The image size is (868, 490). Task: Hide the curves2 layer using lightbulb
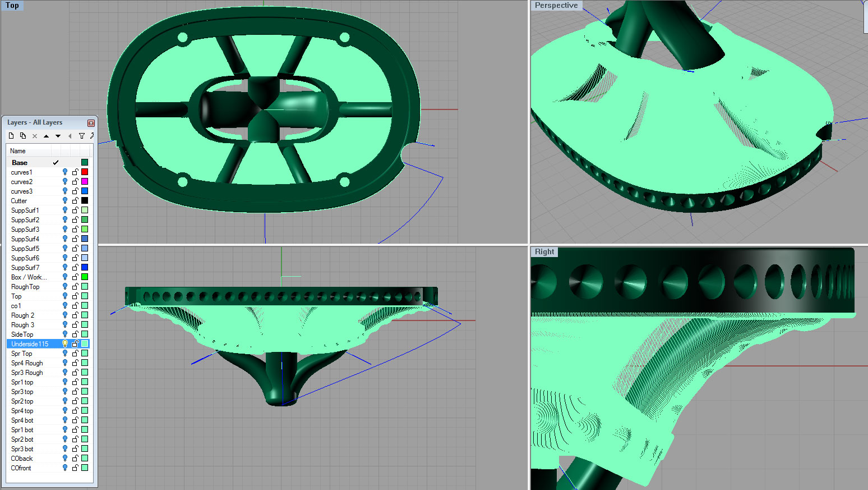[x=65, y=182]
